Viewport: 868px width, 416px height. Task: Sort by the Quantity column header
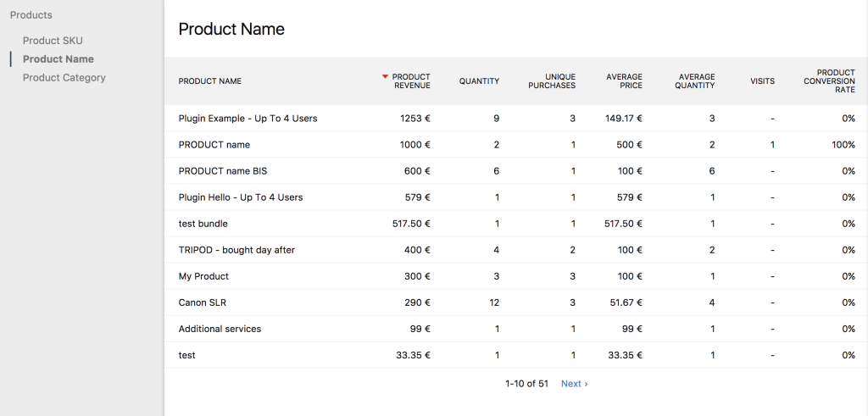(479, 80)
